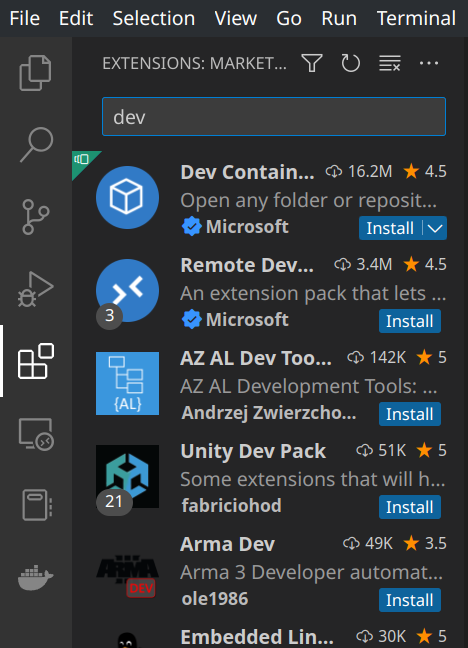Open the Explorer view icon

[36, 73]
